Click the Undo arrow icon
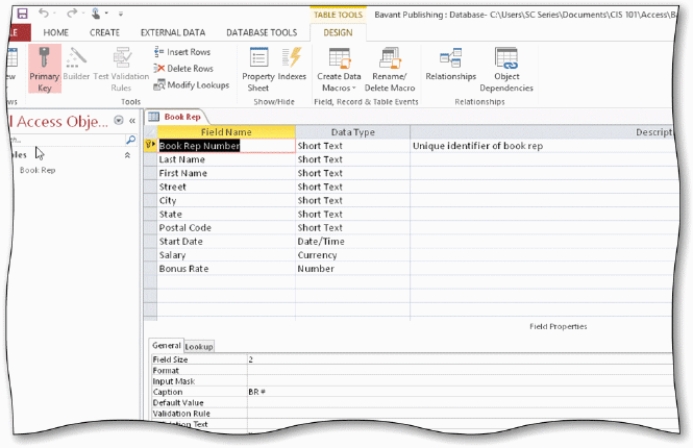693x448 pixels. [43, 13]
